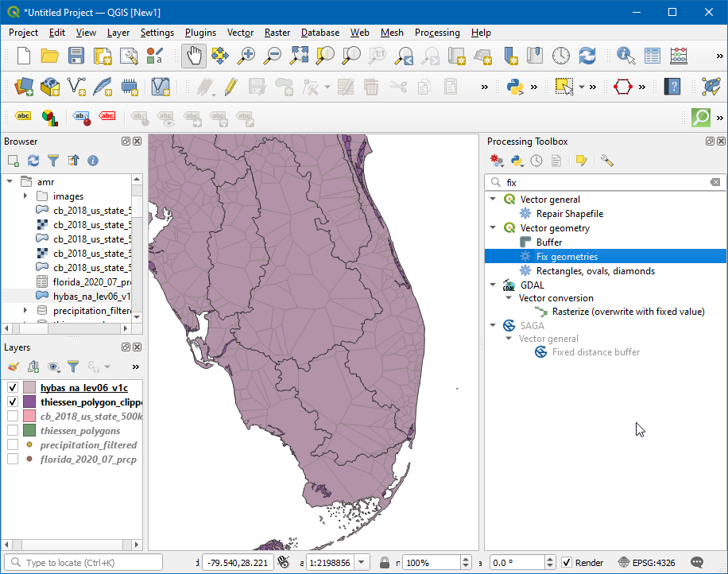The height and width of the screenshot is (574, 728).
Task: Select the Pan Map hand tool
Action: click(194, 56)
